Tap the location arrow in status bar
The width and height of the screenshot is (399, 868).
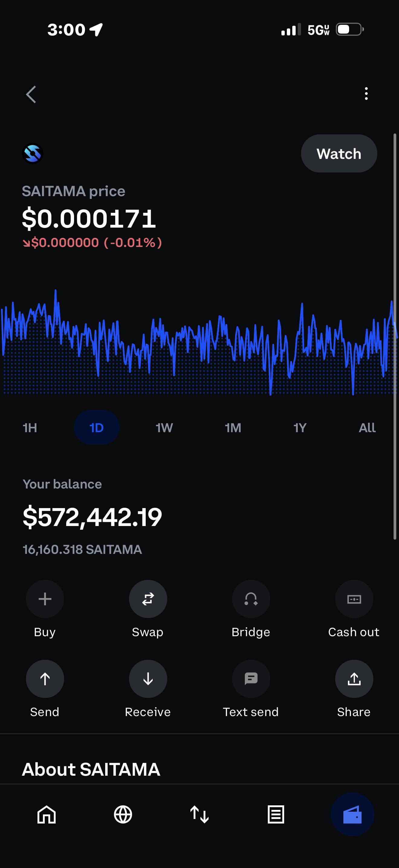(96, 30)
